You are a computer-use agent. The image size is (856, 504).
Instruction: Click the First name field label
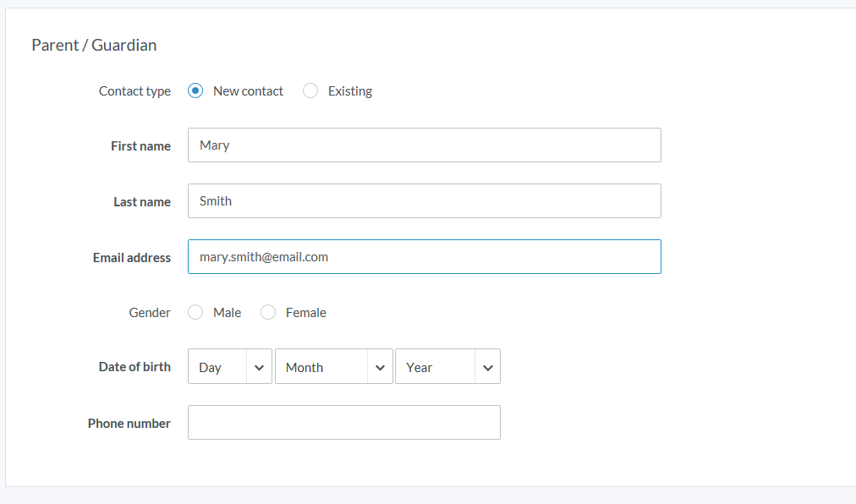(140, 146)
